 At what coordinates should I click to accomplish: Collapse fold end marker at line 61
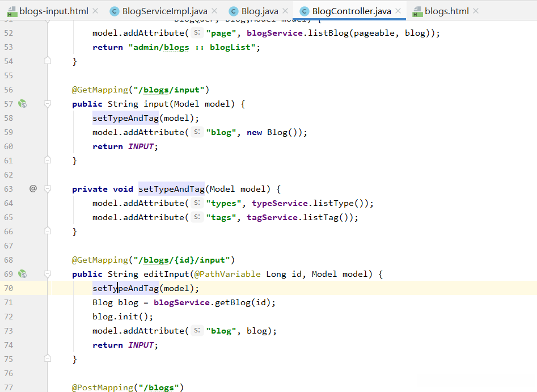pos(48,160)
